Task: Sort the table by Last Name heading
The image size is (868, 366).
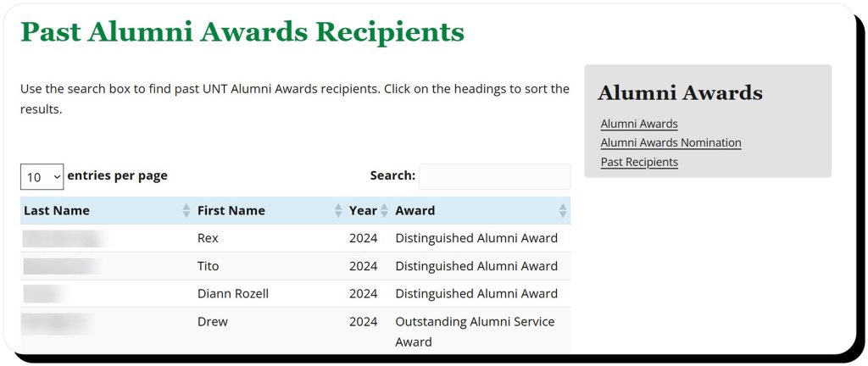Action: 57,211
